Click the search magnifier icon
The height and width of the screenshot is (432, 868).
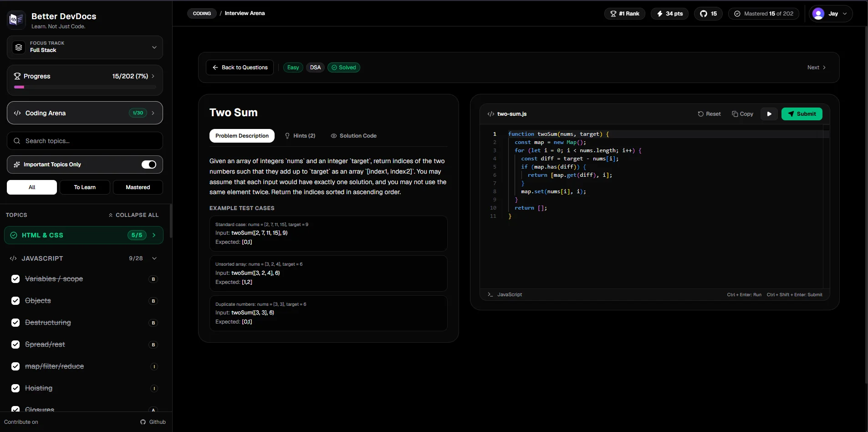17,141
